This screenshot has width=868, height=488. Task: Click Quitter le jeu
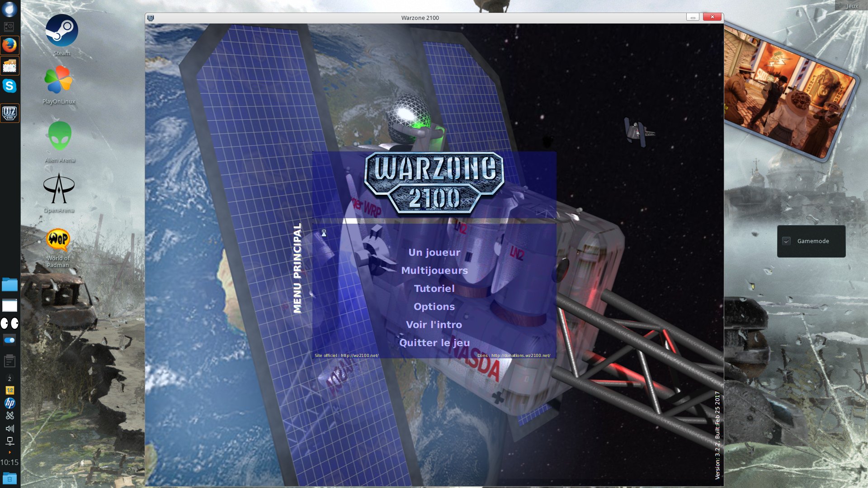(x=434, y=343)
